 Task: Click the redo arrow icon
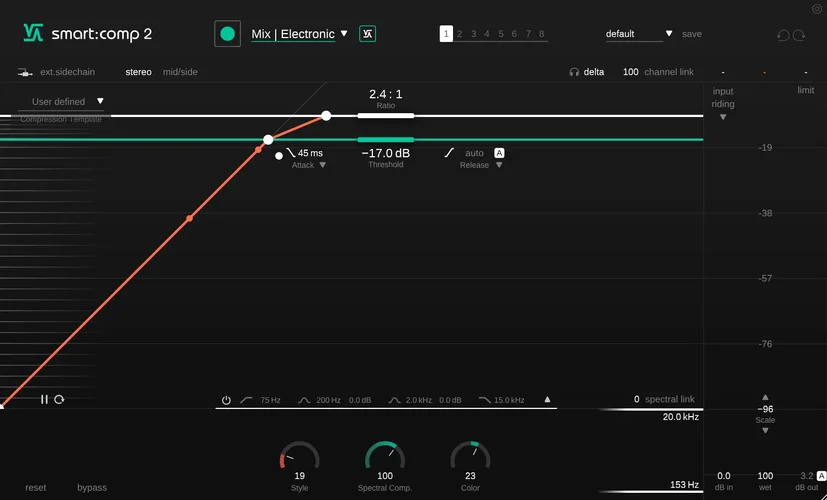799,35
